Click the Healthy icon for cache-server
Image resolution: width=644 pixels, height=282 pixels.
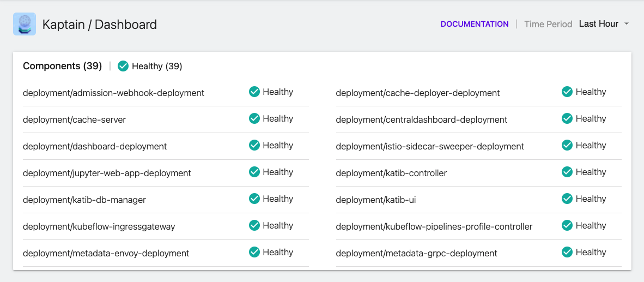(254, 118)
